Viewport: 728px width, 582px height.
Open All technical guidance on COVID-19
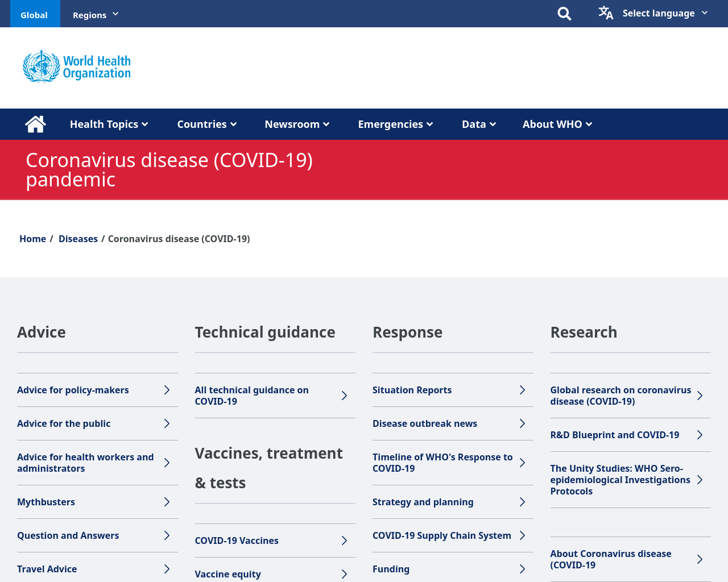coord(251,396)
